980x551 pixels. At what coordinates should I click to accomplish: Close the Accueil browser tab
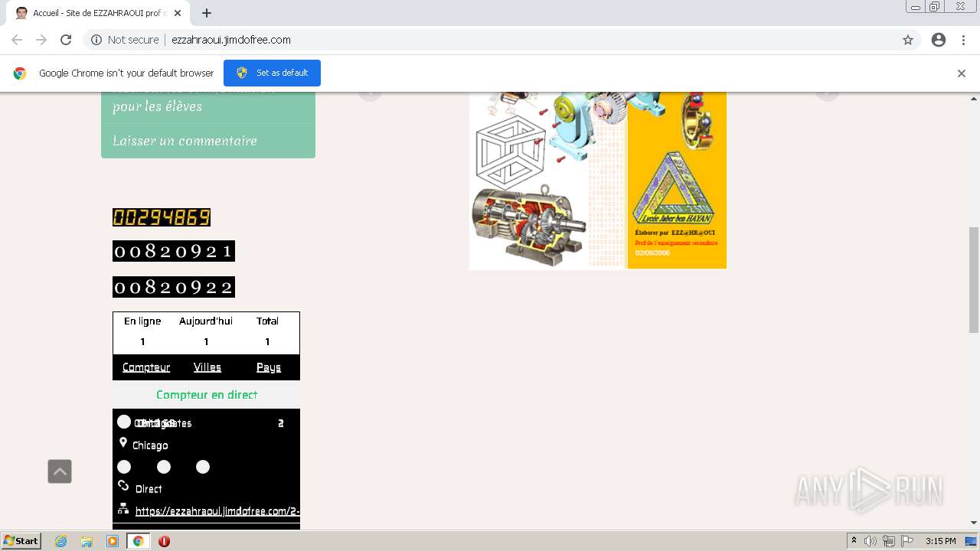pos(178,13)
